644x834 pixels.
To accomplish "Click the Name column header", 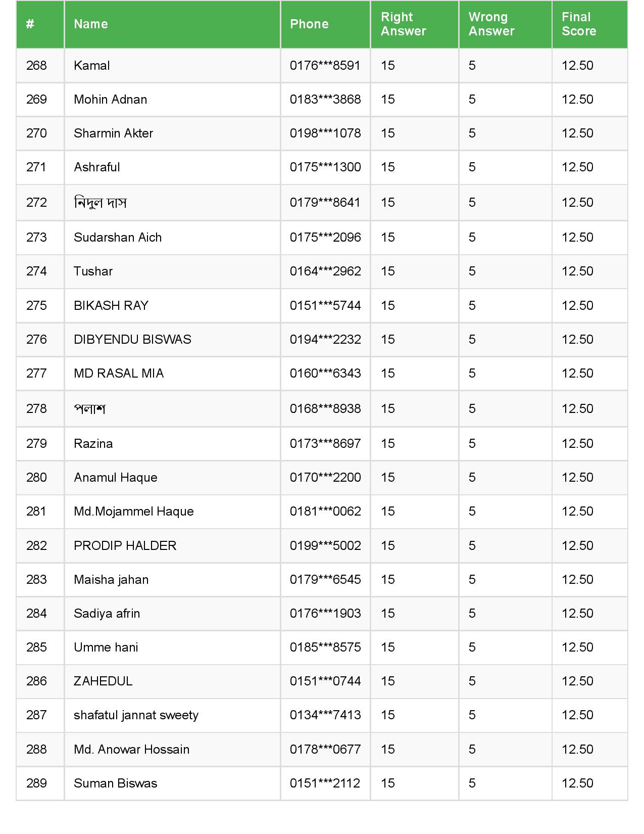I will click(91, 24).
